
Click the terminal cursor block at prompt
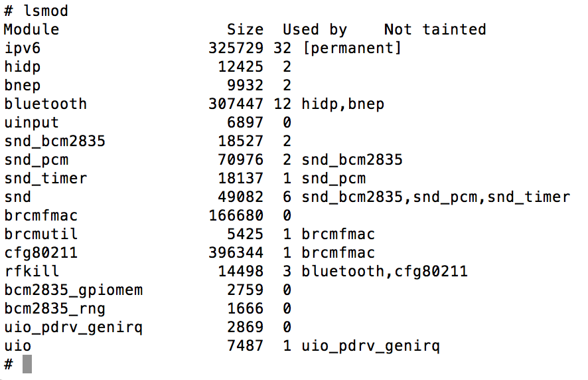[27, 364]
